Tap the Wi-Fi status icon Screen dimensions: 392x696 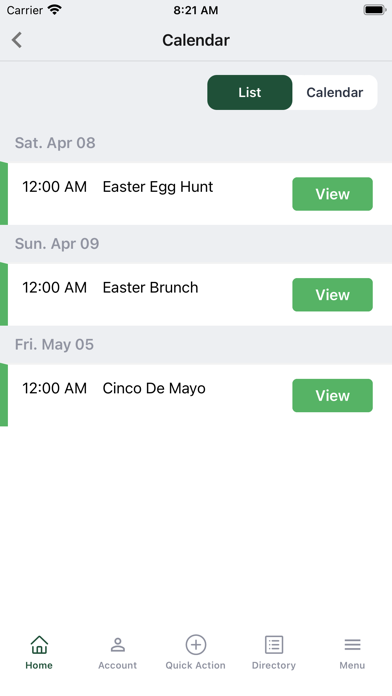click(55, 10)
